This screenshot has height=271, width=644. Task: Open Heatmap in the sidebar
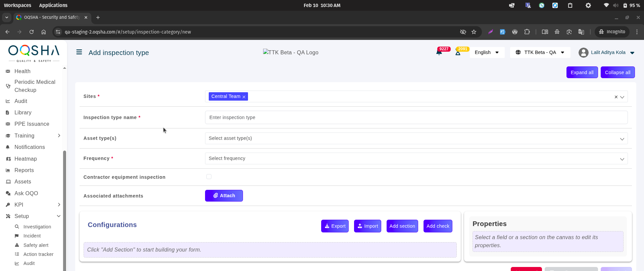pos(26,159)
